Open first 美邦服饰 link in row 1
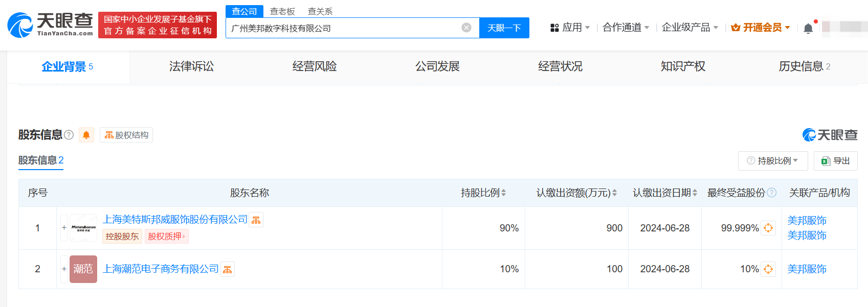 point(807,221)
